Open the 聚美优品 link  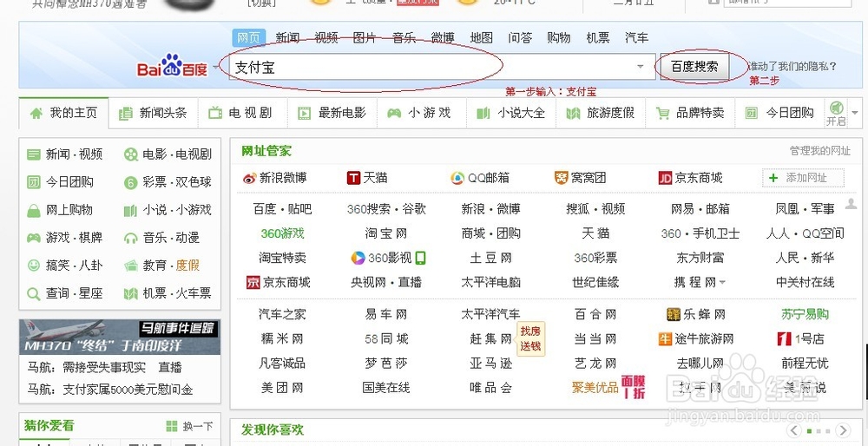(595, 387)
